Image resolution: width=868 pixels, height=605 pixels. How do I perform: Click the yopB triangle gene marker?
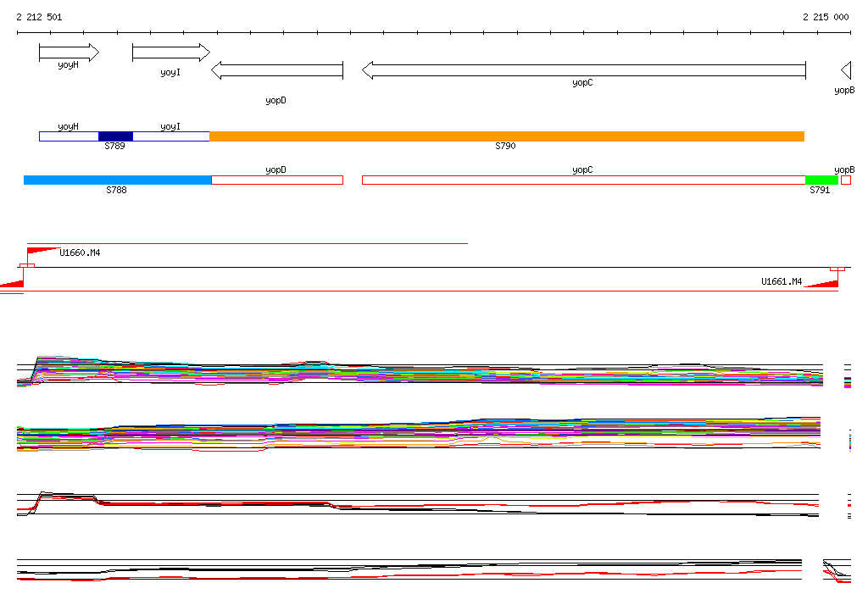point(845,70)
